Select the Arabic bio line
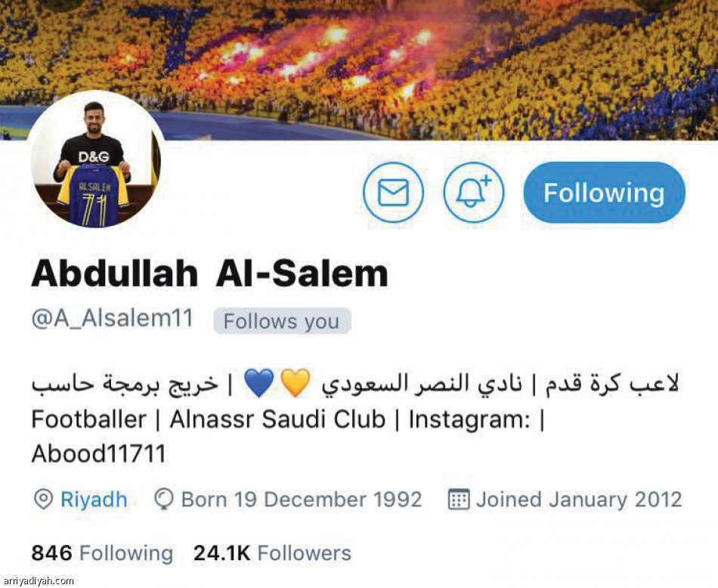This screenshot has height=588, width=718. pos(355,384)
